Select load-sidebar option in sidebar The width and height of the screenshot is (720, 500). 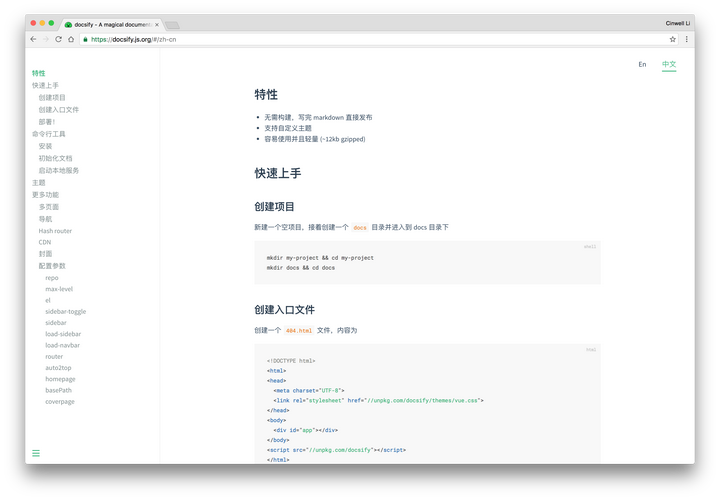63,334
